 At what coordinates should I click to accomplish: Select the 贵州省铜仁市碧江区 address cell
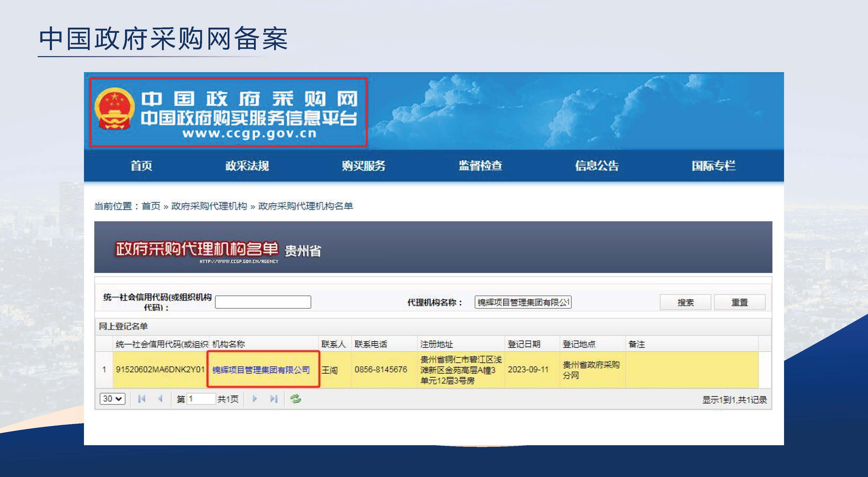tap(461, 370)
